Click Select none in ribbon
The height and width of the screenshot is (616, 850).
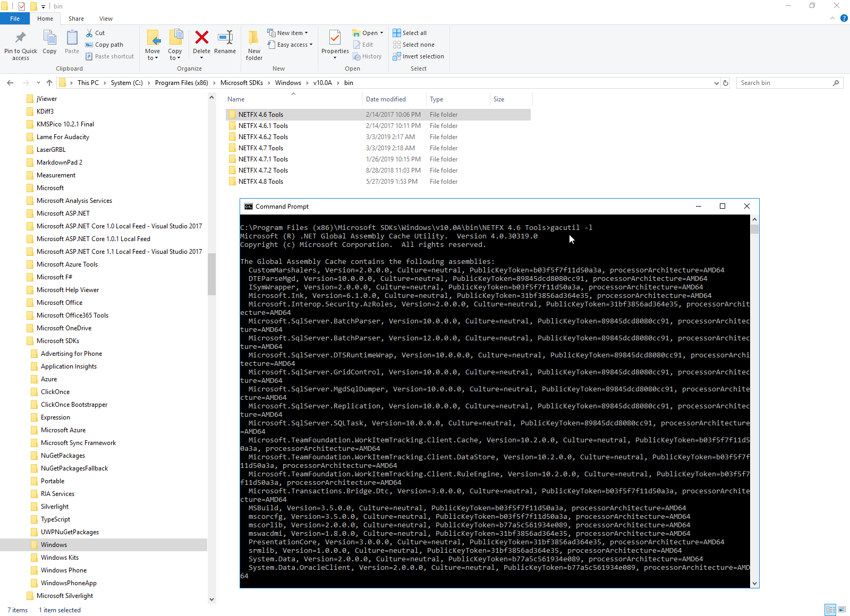pyautogui.click(x=413, y=45)
